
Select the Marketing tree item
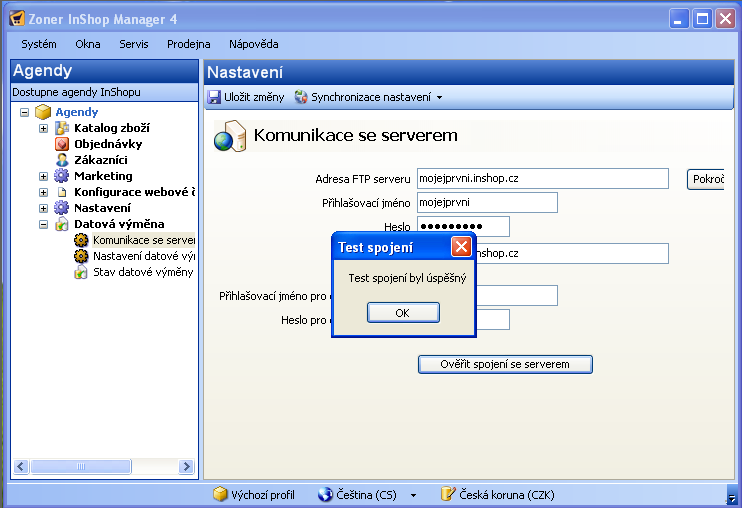click(x=103, y=176)
